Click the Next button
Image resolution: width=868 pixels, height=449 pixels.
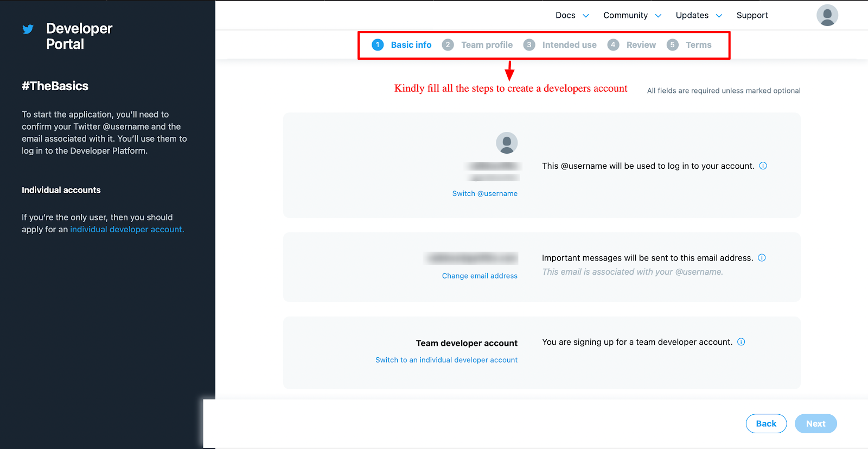click(815, 423)
